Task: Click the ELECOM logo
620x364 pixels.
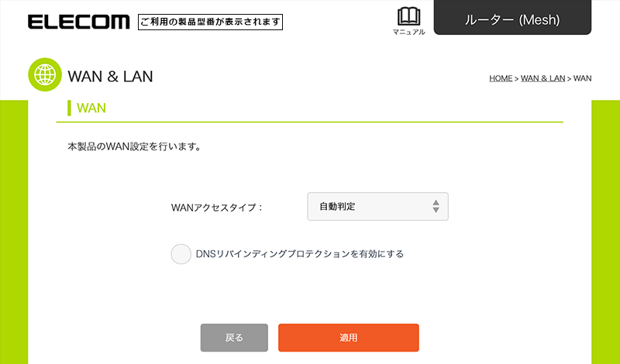Action: [79, 22]
